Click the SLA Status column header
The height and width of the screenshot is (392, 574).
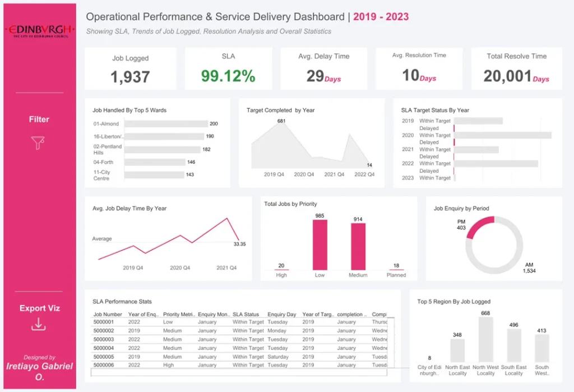246,315
